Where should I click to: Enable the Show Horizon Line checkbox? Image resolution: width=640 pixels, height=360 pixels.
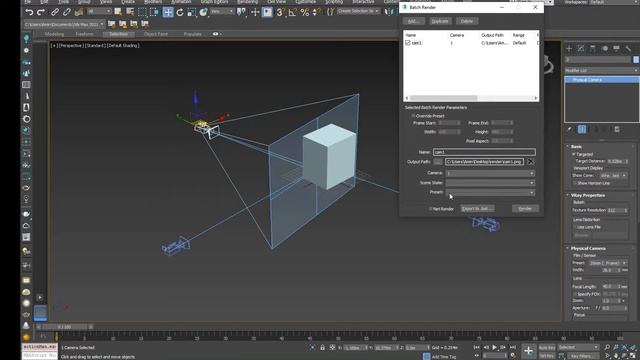tap(575, 183)
